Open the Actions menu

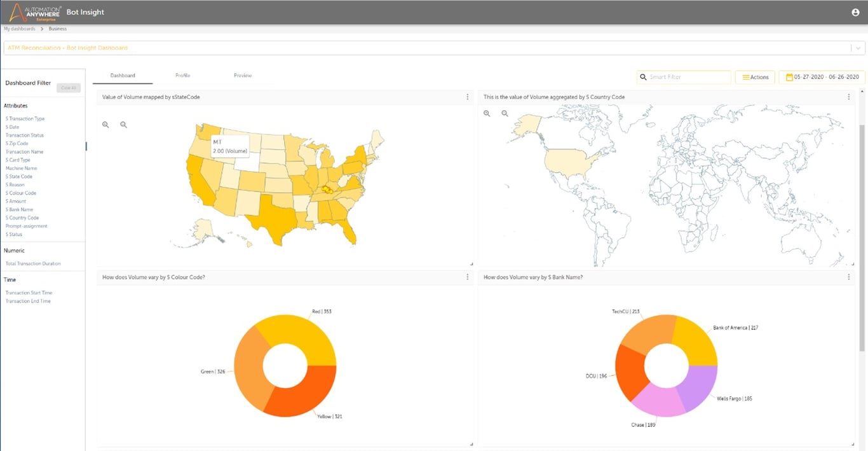(x=755, y=76)
